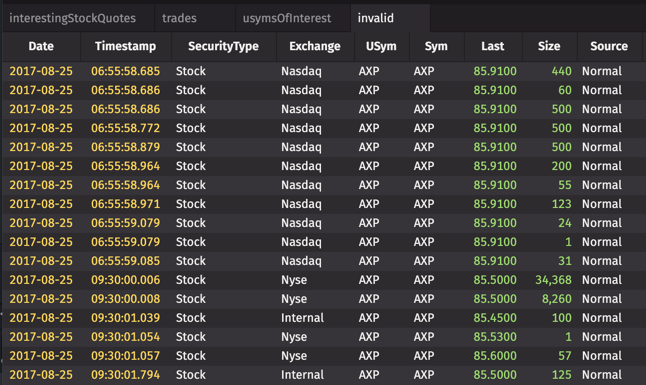Sort by the Timestamp column header

(x=125, y=46)
